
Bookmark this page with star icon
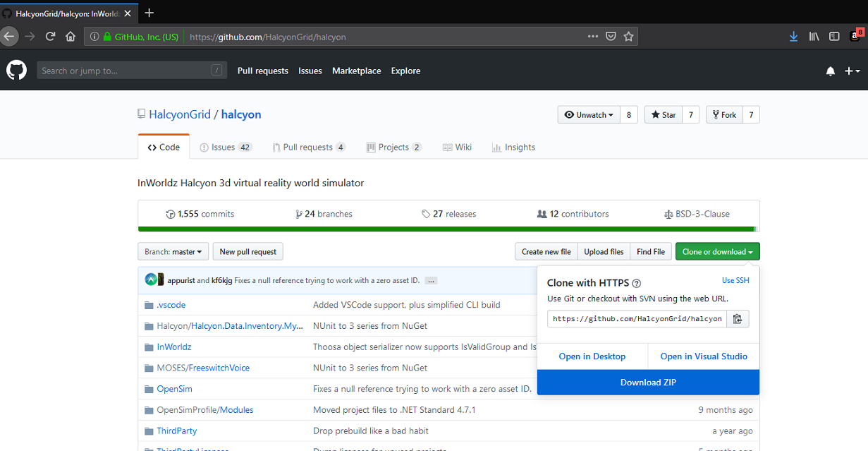coord(628,37)
